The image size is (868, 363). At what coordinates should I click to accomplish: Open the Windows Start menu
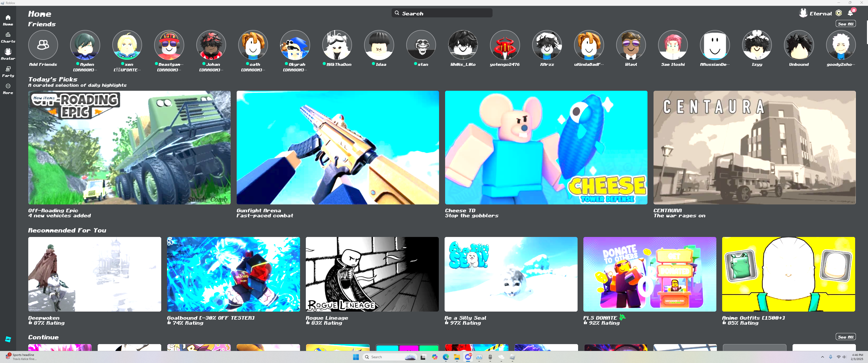(356, 357)
